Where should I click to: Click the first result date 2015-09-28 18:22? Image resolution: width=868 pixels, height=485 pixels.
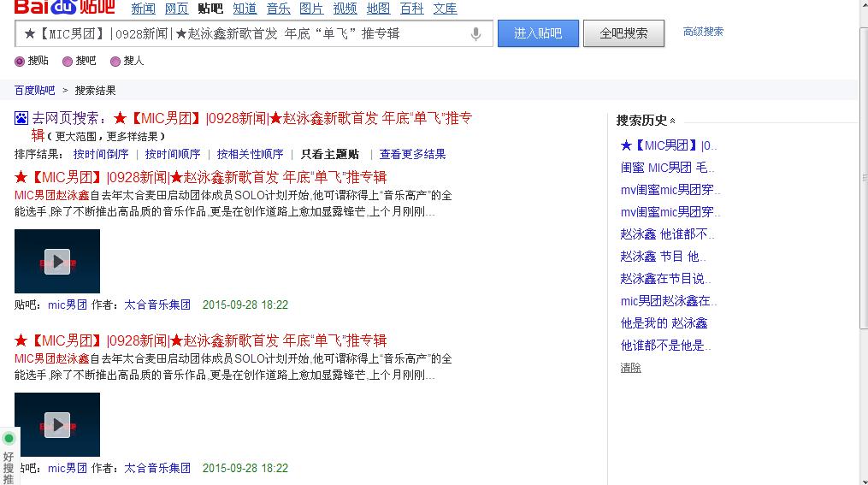coord(245,305)
